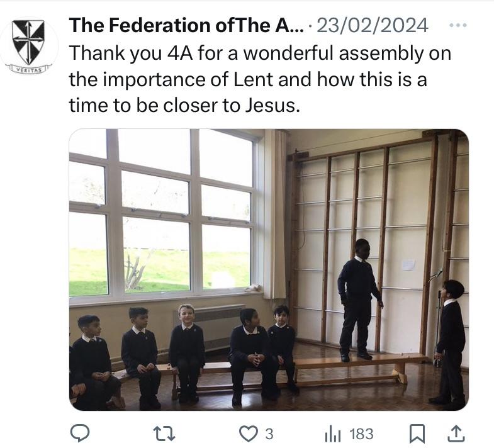Open "The Federation ofThe A..." profile name
Viewport: 494px width, 448px height.
click(186, 26)
